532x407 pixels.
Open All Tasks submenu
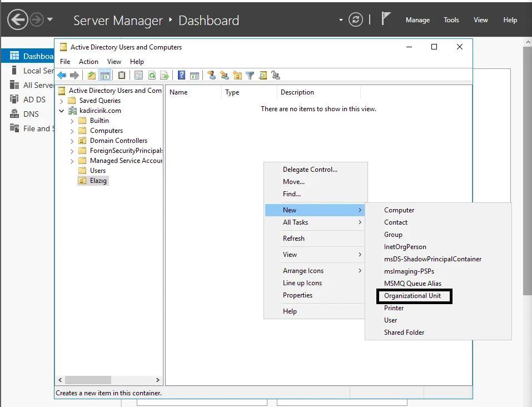click(315, 222)
